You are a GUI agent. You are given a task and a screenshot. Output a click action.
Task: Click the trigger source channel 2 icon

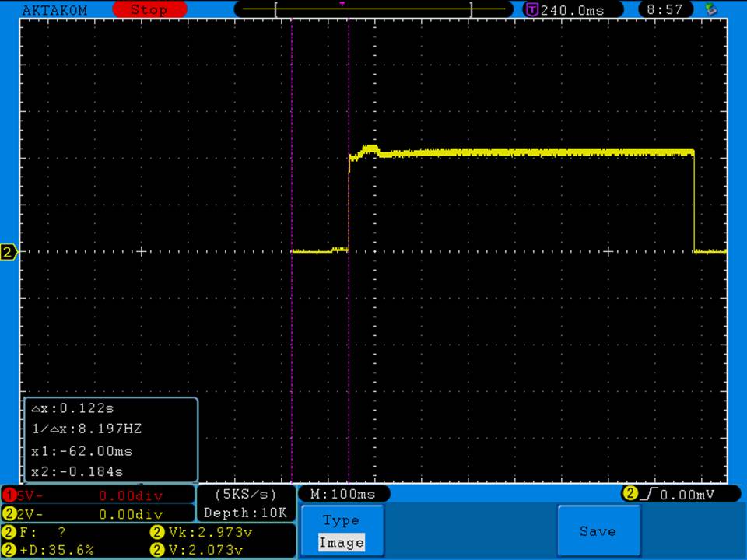630,494
